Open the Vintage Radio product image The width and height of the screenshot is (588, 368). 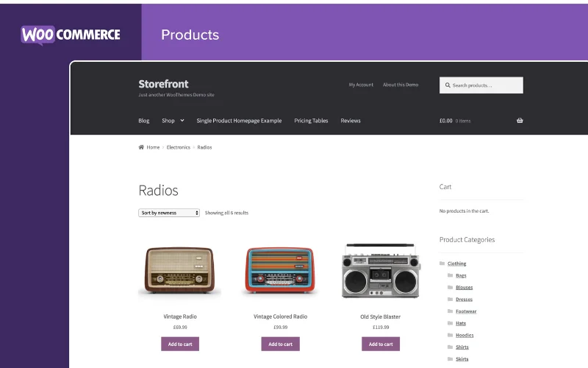180,270
